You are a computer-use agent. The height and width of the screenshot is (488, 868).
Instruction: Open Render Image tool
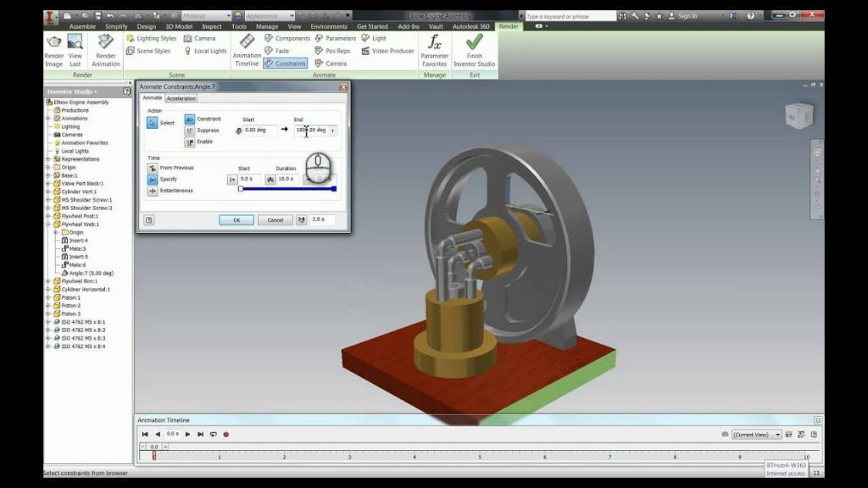tap(53, 50)
